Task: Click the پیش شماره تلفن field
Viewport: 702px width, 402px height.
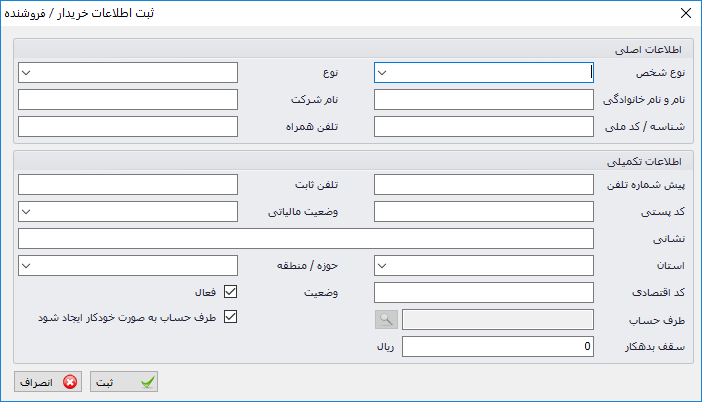Action: click(484, 184)
